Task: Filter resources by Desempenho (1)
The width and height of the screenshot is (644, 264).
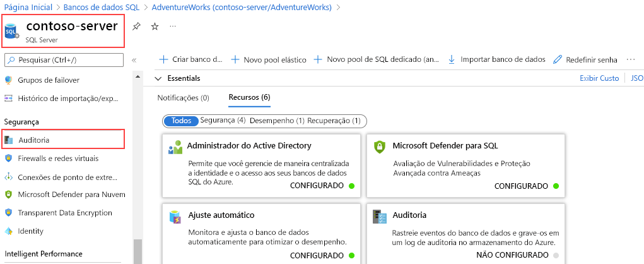Action: coord(277,121)
